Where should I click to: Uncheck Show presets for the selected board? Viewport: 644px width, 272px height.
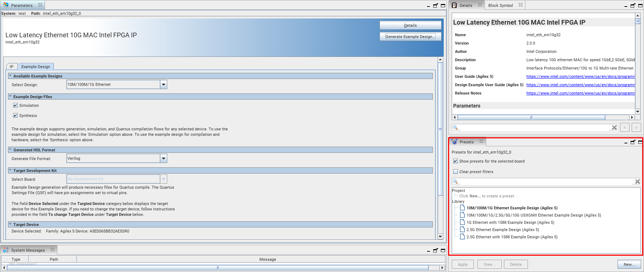click(455, 161)
